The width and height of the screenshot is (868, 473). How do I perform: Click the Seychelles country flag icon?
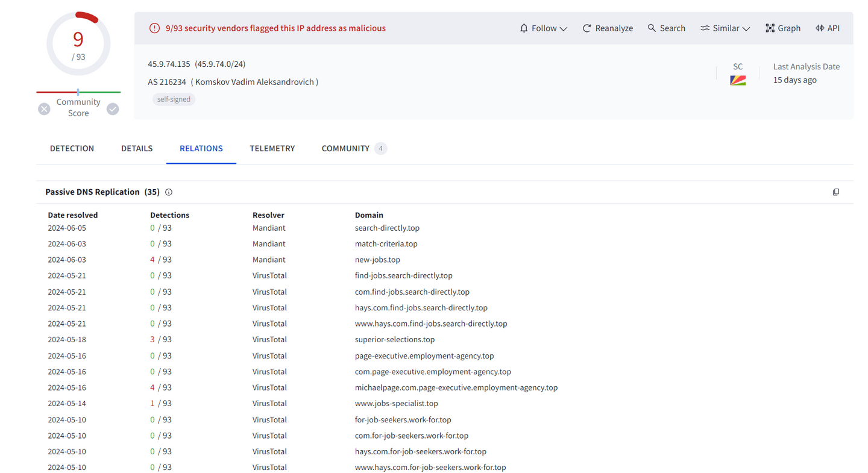[x=737, y=79]
